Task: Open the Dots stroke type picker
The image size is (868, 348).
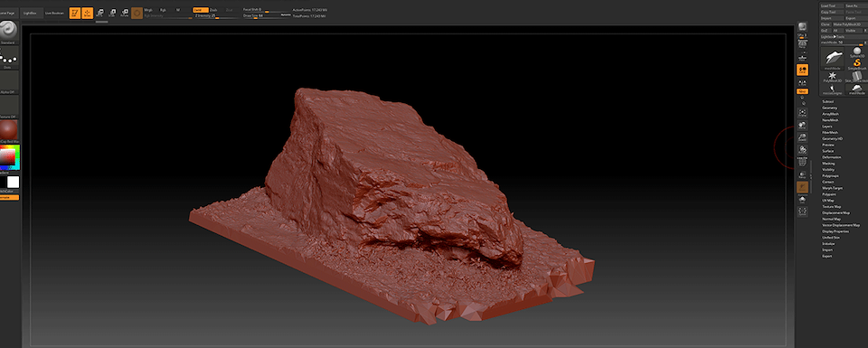Action: click(x=8, y=58)
